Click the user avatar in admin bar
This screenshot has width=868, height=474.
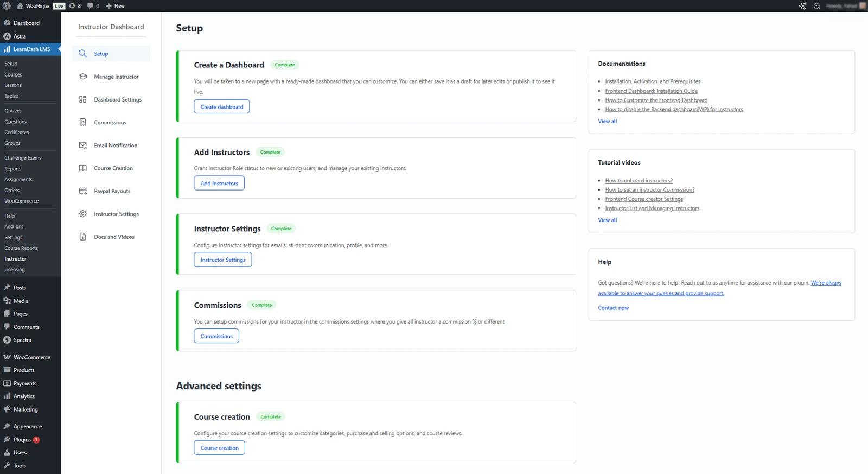(863, 6)
